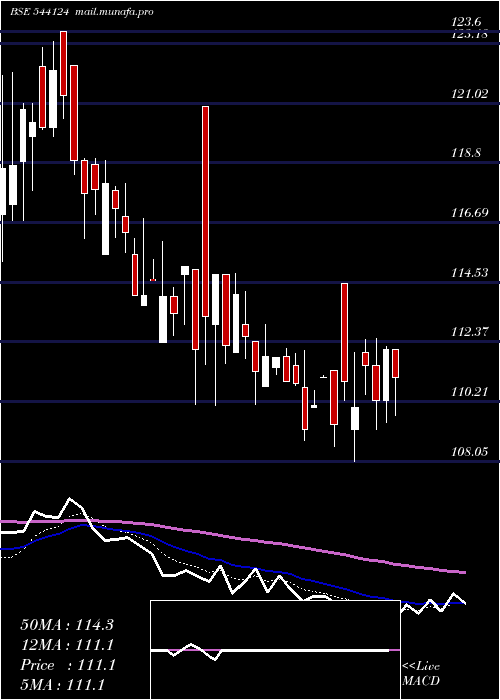Click the 112.37 price level label

469,332
